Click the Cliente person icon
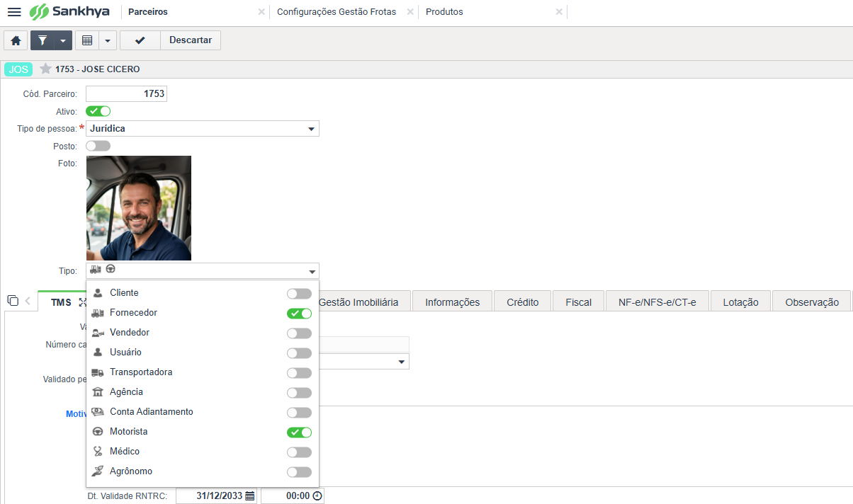Image resolution: width=853 pixels, height=504 pixels. [98, 293]
